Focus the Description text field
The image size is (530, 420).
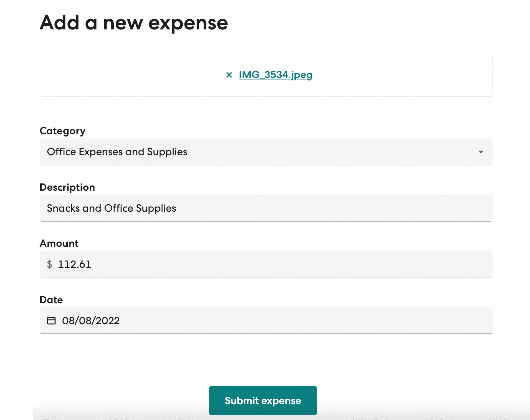(x=266, y=208)
